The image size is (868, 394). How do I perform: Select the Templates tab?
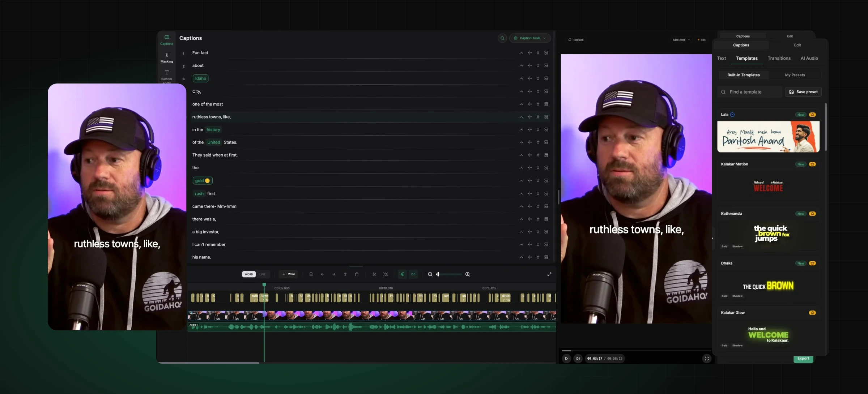coord(746,58)
